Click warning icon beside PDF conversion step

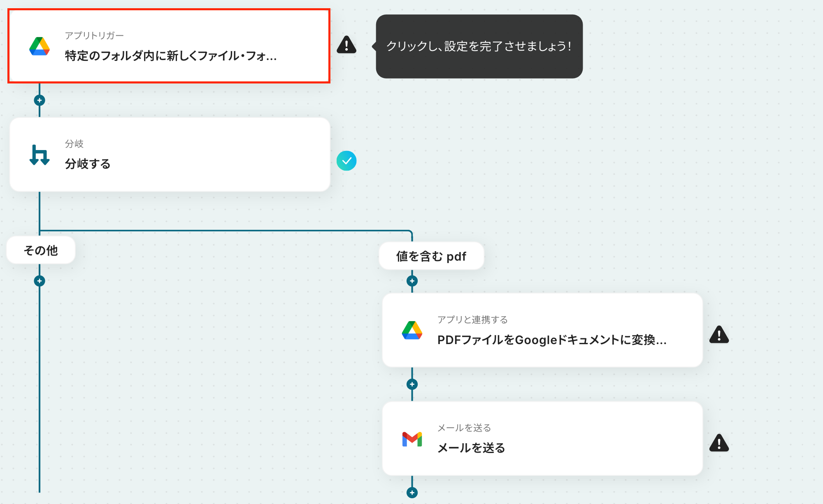719,335
